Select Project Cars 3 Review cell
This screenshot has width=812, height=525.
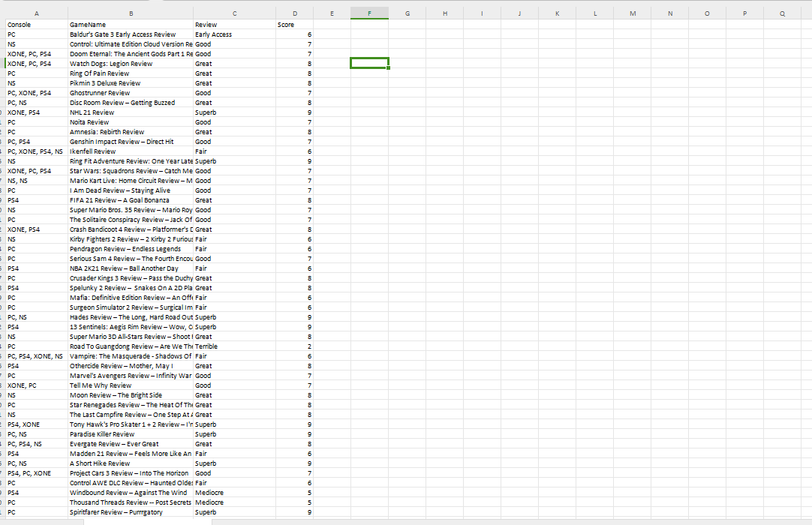click(x=131, y=473)
